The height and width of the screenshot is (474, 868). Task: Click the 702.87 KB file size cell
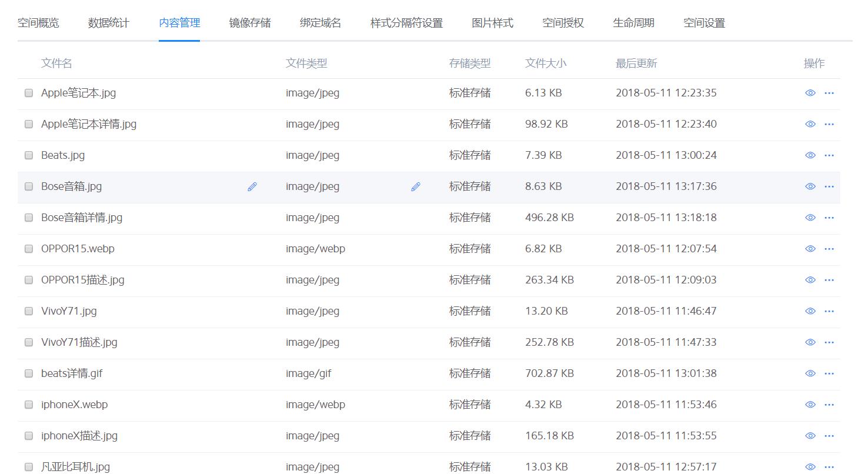click(549, 373)
